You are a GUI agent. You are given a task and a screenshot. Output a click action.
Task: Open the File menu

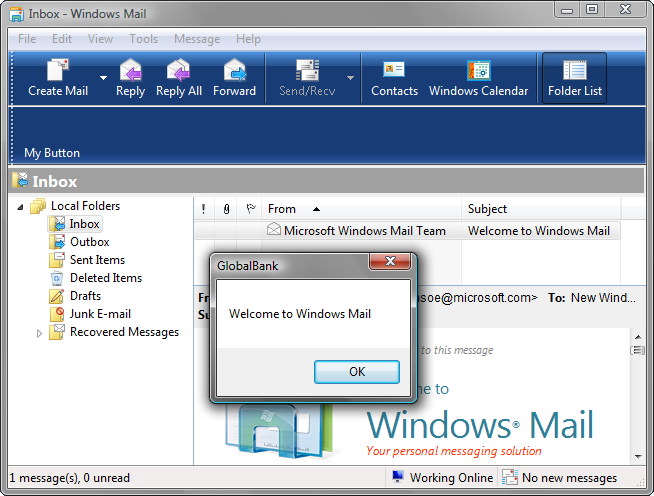[27, 39]
